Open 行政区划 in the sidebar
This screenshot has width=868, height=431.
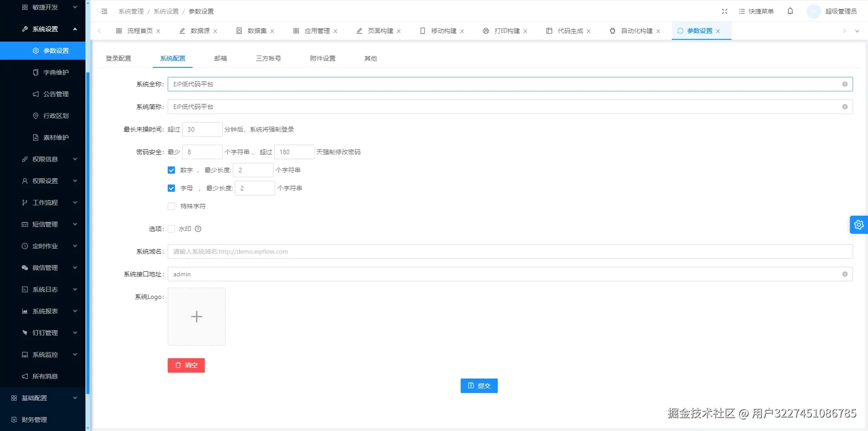pos(42,116)
